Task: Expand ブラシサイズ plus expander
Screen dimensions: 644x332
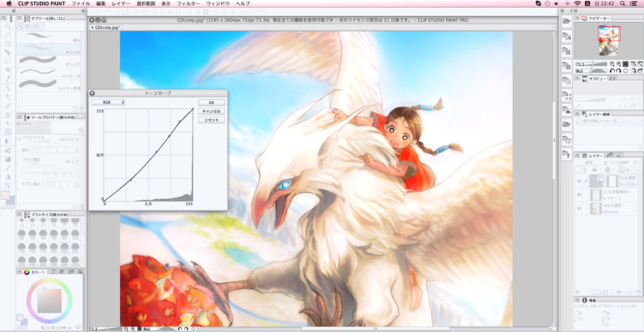Action: point(19,138)
